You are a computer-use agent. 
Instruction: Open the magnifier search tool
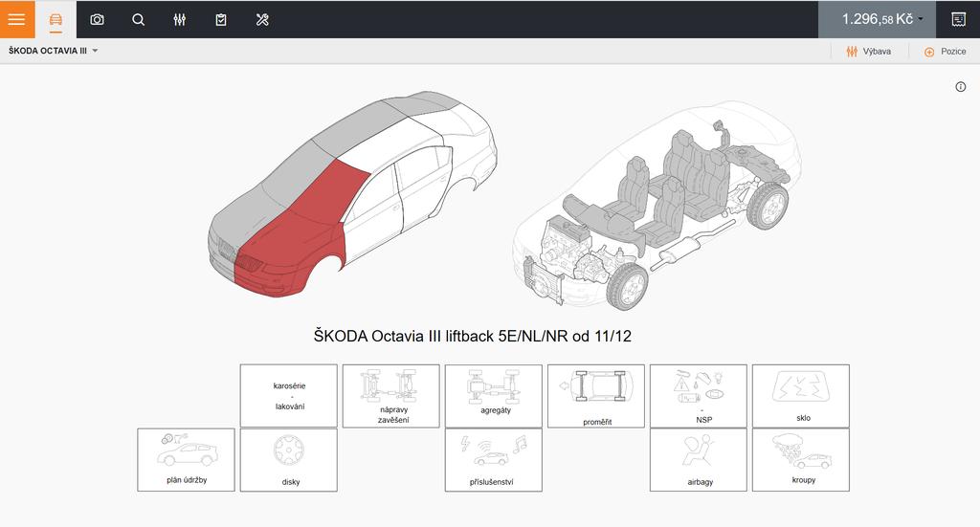pos(138,19)
